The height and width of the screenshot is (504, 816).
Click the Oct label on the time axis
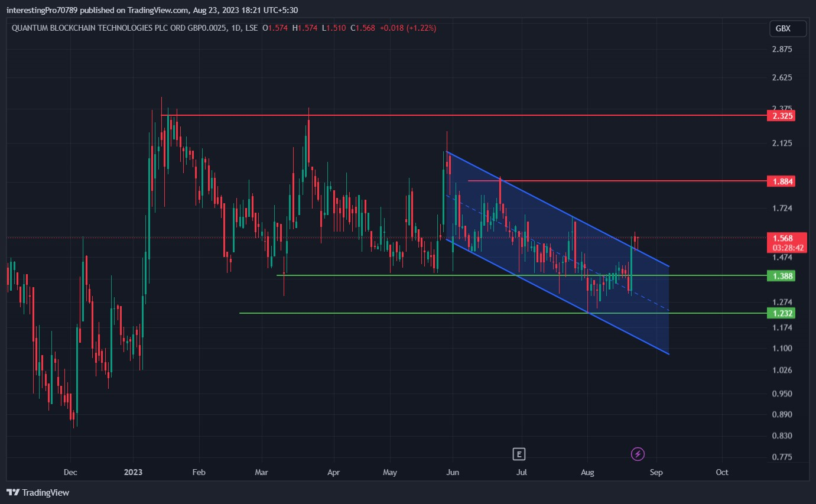721,473
